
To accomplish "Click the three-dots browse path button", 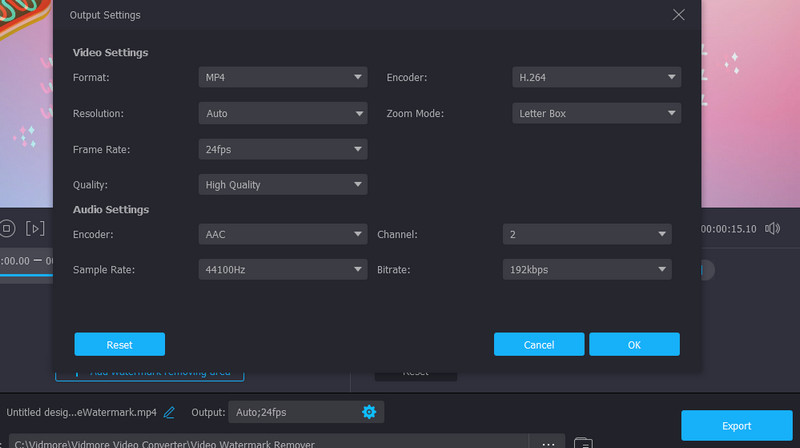I will click(x=548, y=442).
